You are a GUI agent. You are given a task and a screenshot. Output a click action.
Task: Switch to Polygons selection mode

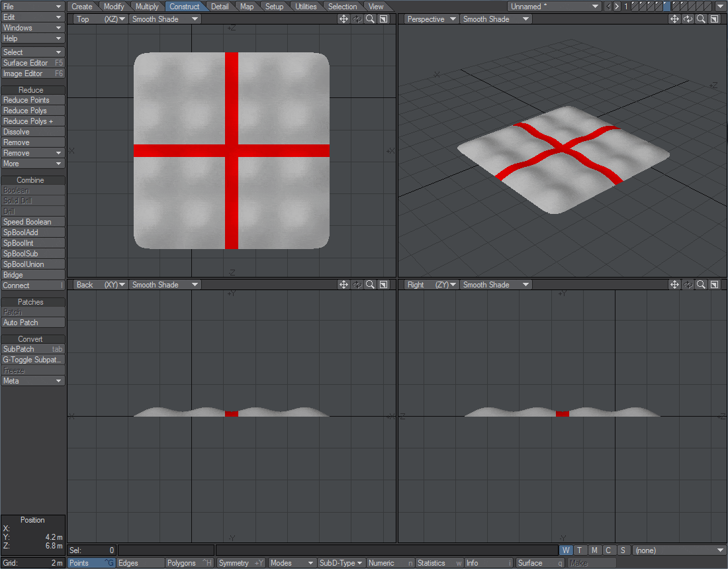(189, 563)
